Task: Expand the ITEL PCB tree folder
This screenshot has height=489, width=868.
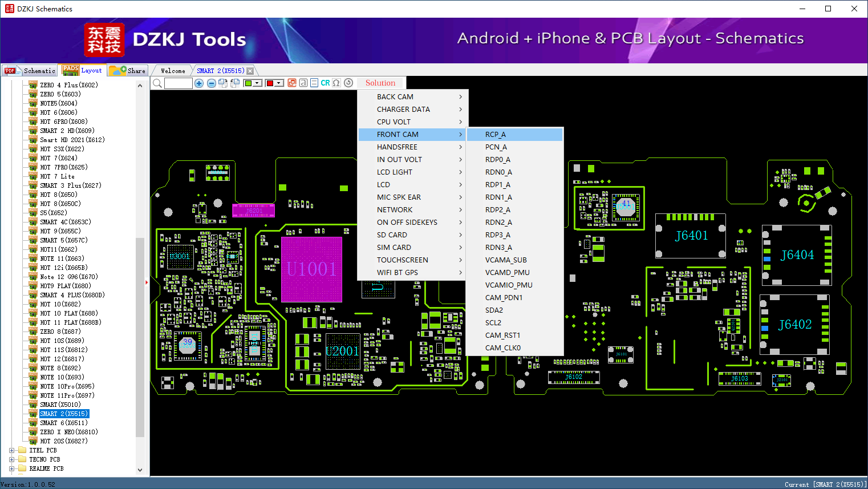Action: point(11,450)
